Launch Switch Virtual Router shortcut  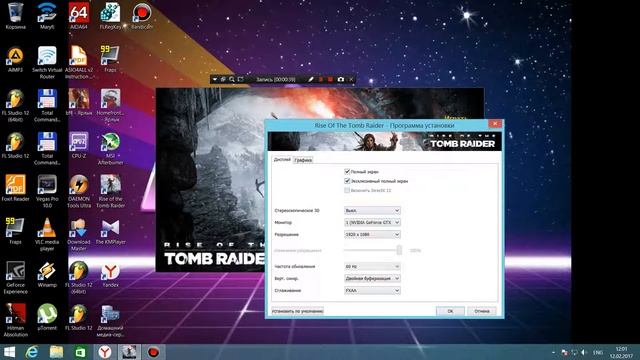[47, 62]
